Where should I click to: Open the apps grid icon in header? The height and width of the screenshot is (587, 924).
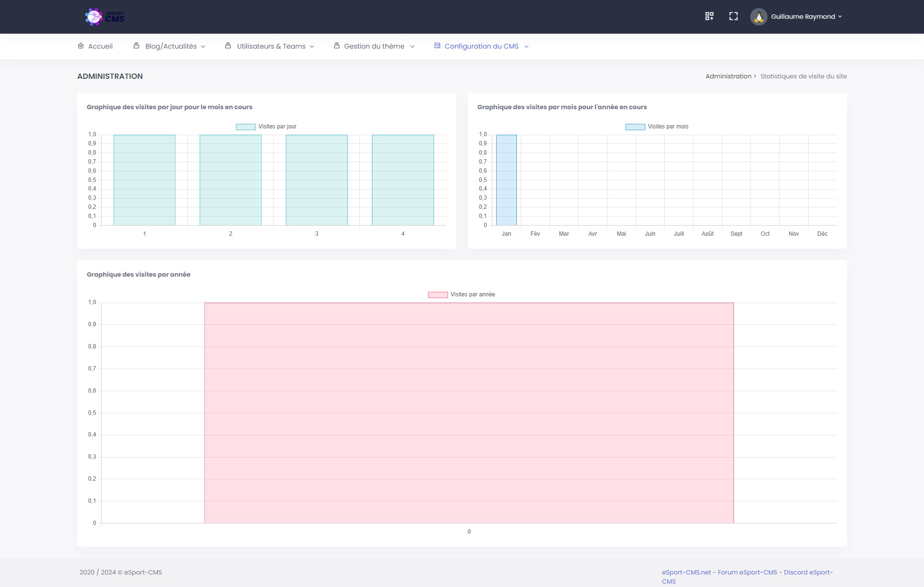pyautogui.click(x=709, y=16)
